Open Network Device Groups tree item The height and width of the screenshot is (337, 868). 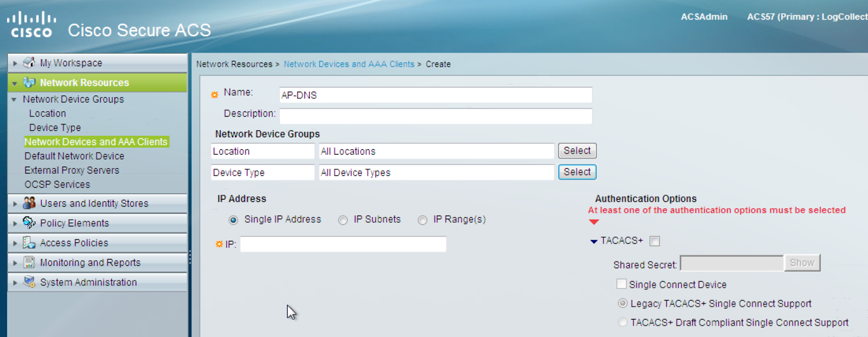tap(73, 99)
